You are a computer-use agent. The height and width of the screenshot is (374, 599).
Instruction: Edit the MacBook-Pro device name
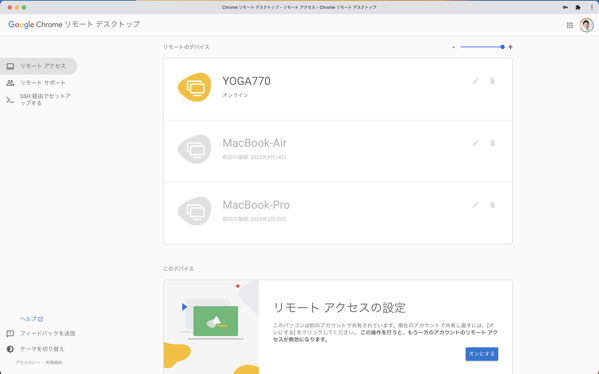pyautogui.click(x=476, y=205)
